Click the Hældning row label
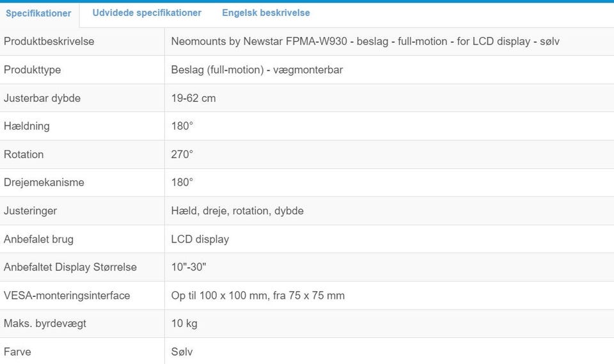This screenshot has width=614, height=364. point(27,126)
